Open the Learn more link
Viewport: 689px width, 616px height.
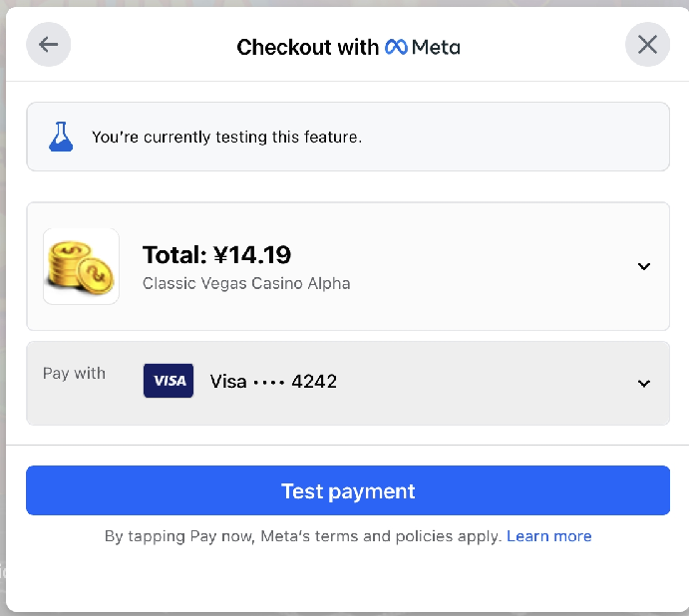point(548,536)
